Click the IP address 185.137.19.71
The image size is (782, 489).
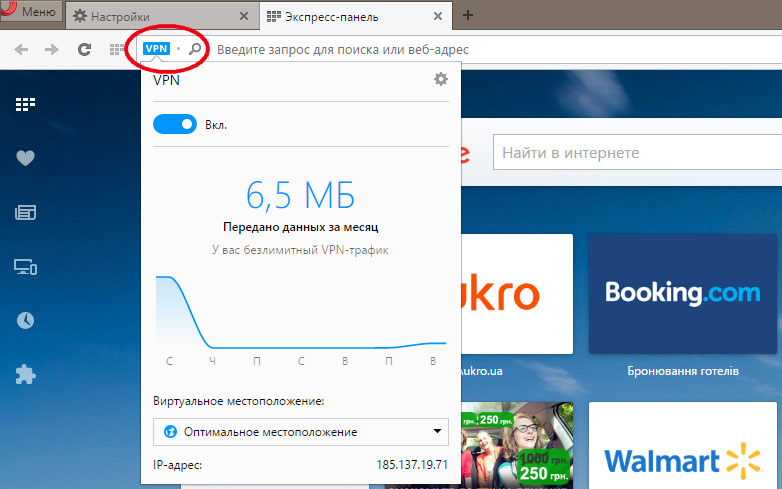412,465
